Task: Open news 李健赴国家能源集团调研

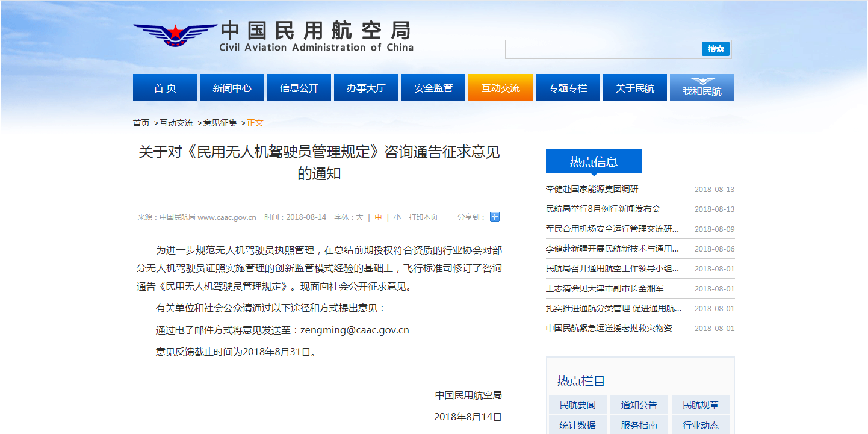Action: click(592, 189)
